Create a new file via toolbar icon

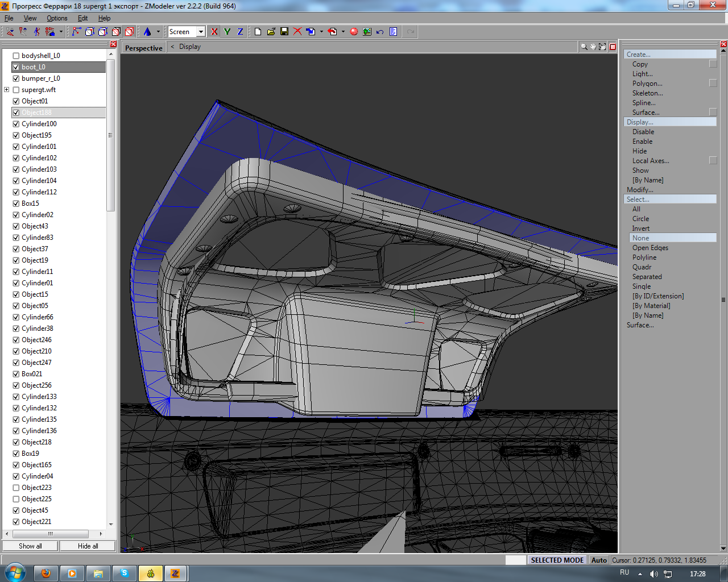258,32
